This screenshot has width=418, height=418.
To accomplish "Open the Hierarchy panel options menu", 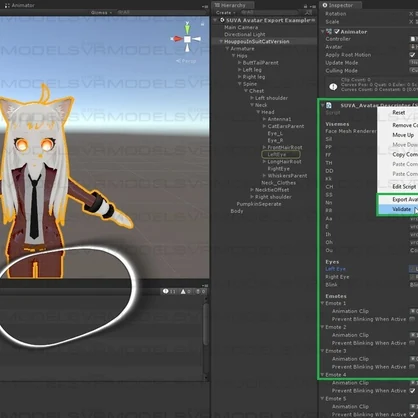I will pyautogui.click(x=313, y=6).
